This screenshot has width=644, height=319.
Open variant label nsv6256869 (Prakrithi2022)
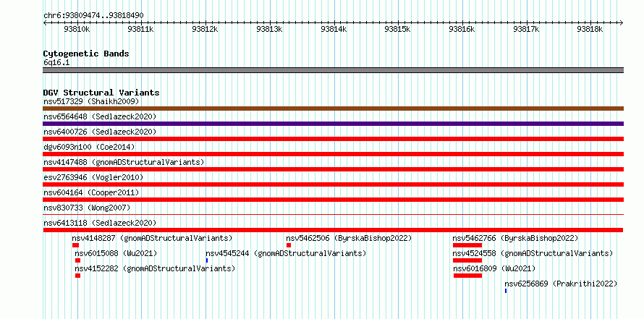click(561, 284)
